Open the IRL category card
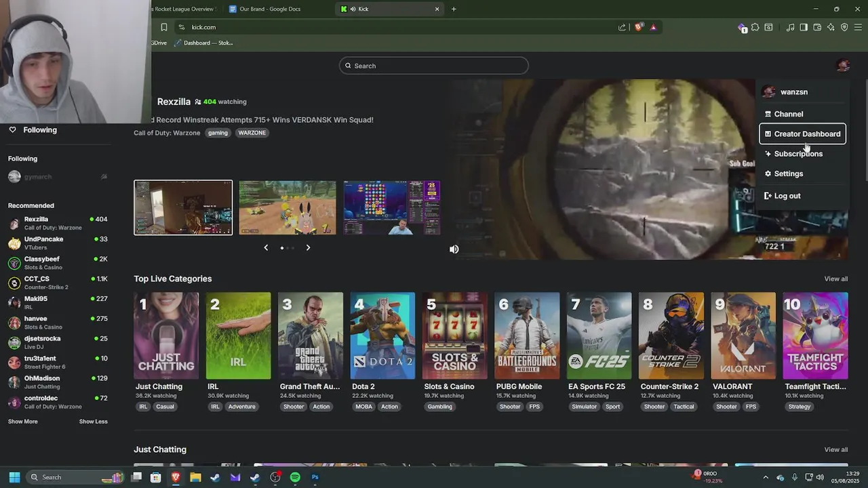 (238, 335)
